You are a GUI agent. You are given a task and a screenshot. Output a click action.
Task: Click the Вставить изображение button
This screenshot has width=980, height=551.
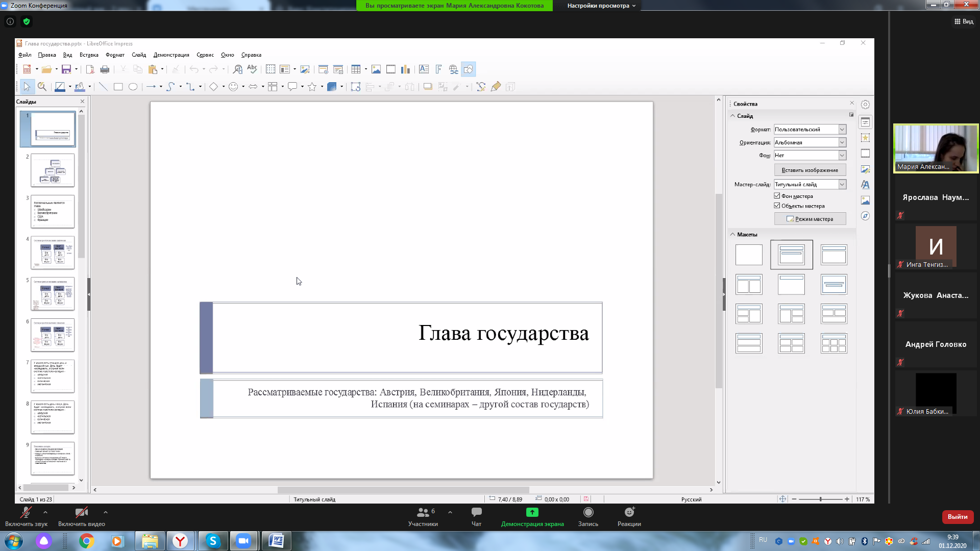coord(810,170)
